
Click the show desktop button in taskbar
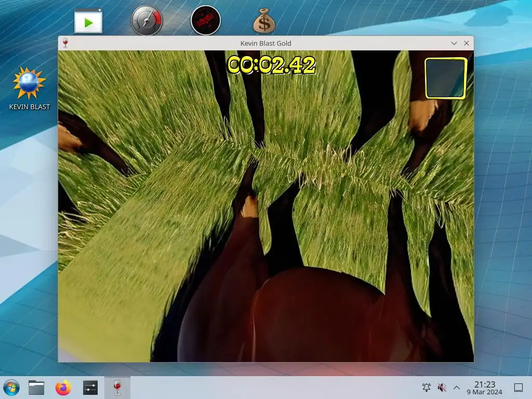click(x=518, y=388)
